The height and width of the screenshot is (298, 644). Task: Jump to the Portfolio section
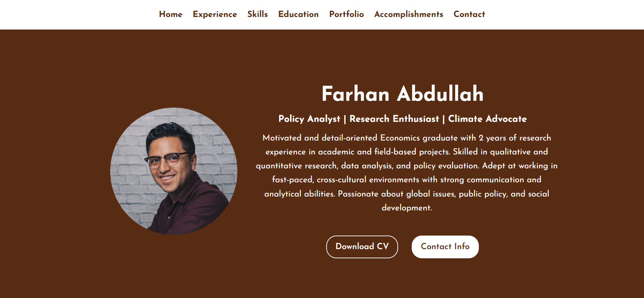(346, 14)
